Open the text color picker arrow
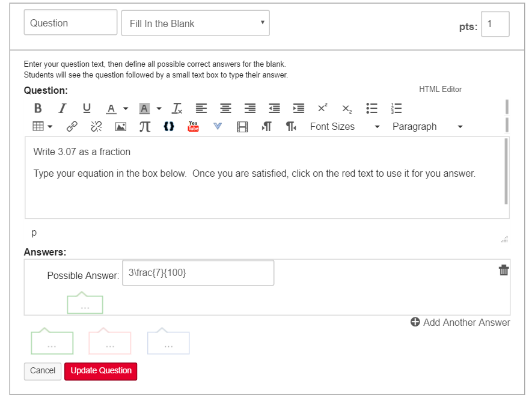The image size is (532, 404). 126,109
